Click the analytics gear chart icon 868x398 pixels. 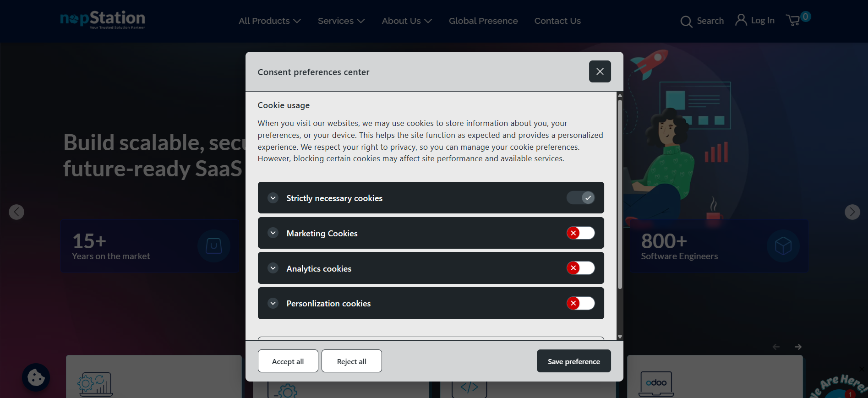point(95,384)
